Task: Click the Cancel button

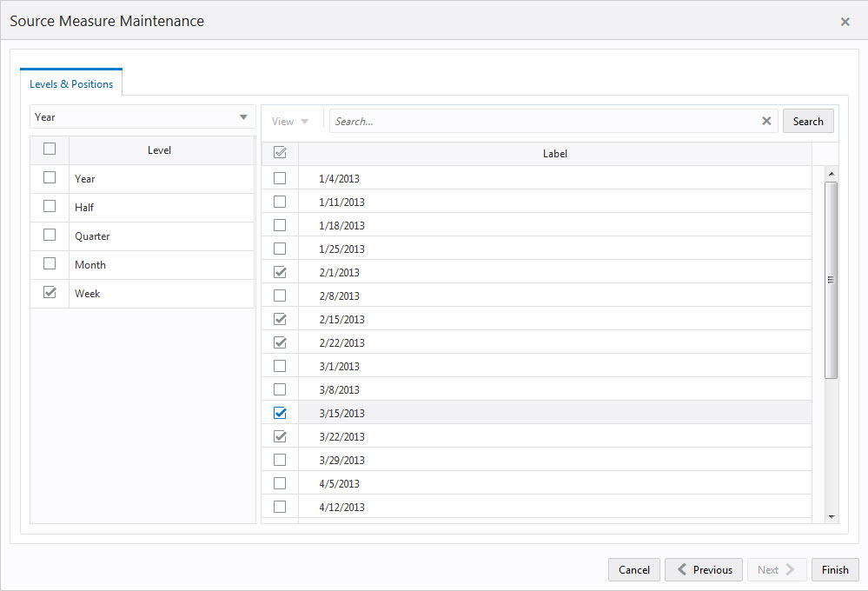Action: tap(633, 569)
